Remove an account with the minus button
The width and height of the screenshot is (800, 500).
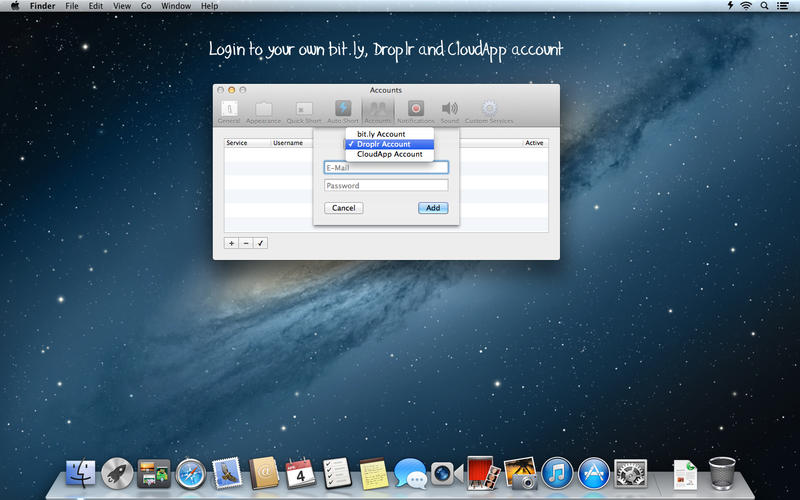[246, 243]
